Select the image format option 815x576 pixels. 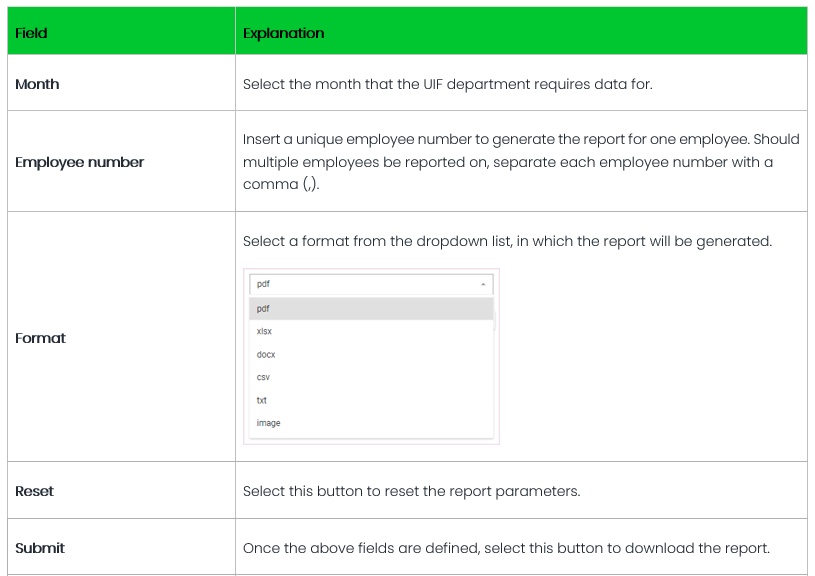[268, 423]
